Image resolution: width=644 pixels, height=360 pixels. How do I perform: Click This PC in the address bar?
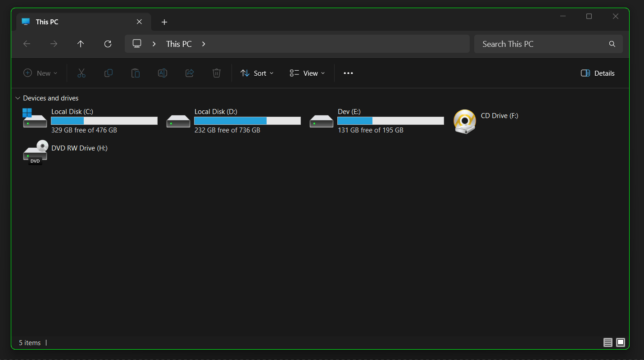(x=179, y=44)
